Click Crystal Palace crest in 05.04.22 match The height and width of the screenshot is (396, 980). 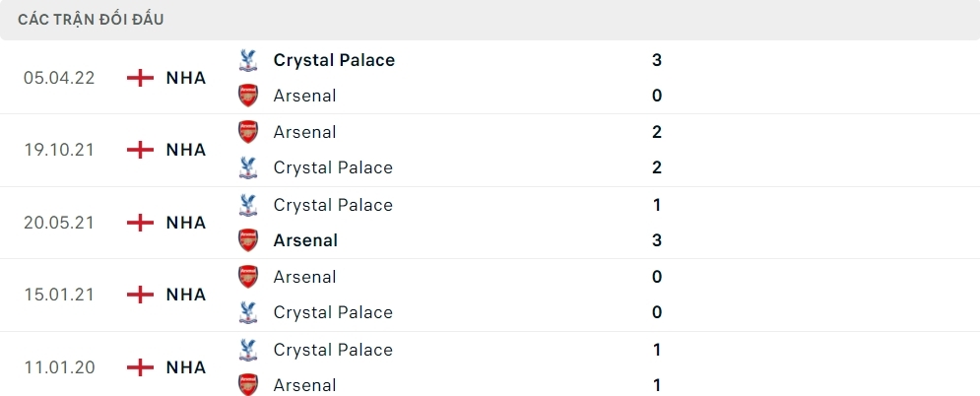tap(248, 60)
